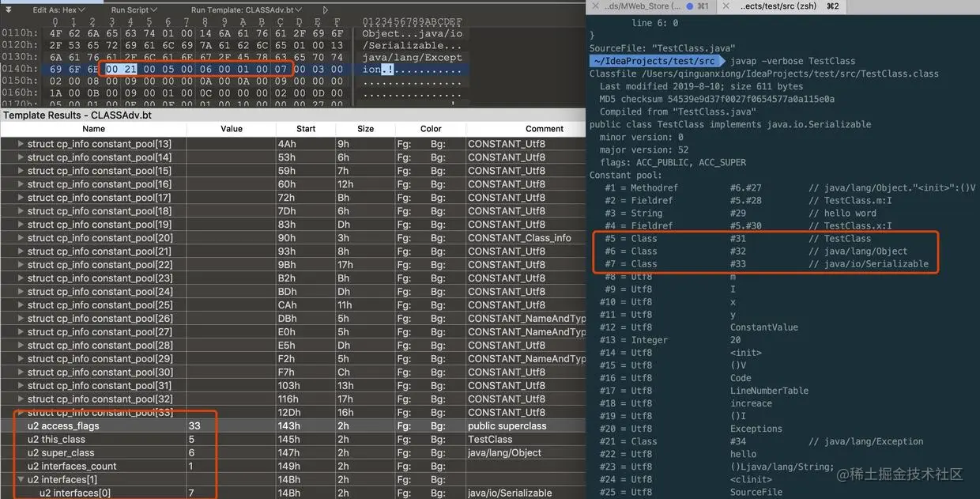Image resolution: width=980 pixels, height=499 pixels.
Task: Click the Start column header
Action: [306, 129]
